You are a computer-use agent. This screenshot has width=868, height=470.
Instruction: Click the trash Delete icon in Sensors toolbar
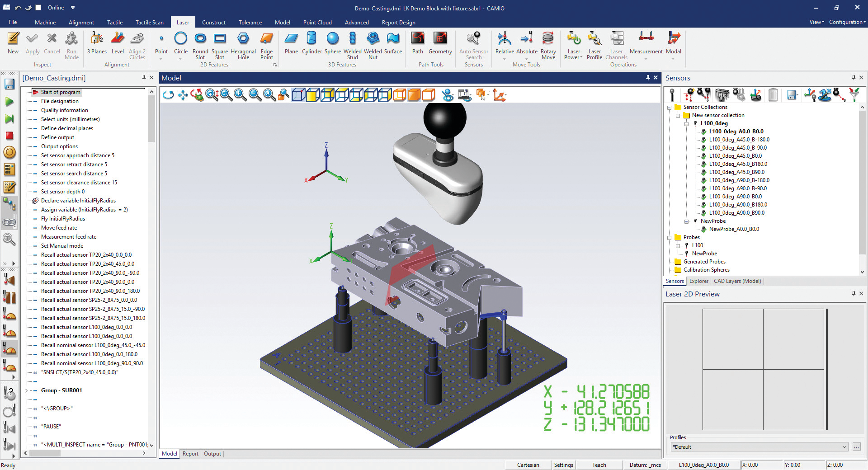[773, 95]
